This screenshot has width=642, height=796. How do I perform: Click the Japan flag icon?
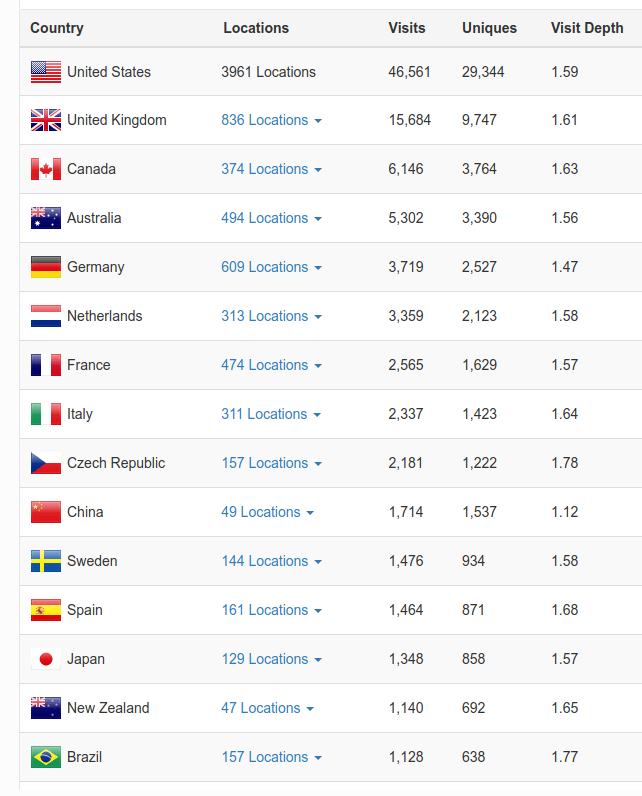coord(46,660)
